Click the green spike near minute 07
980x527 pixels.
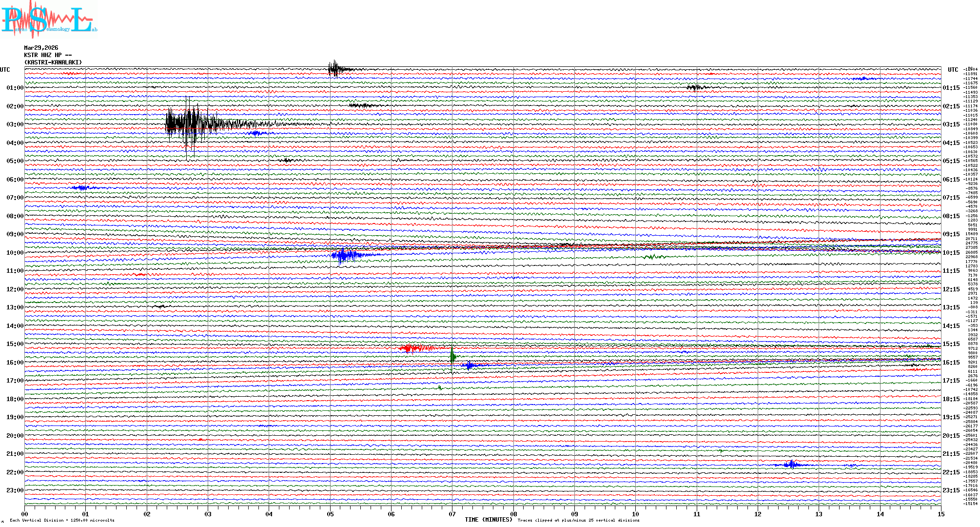tap(452, 356)
